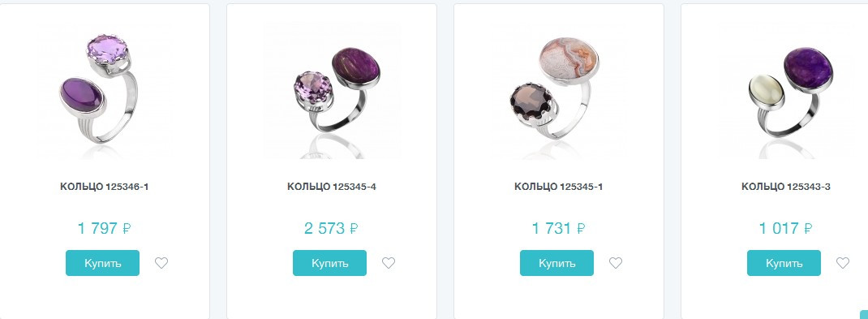The height and width of the screenshot is (319, 868).
Task: Click Купить under ring 125343-3
Action: pyautogui.click(x=784, y=263)
